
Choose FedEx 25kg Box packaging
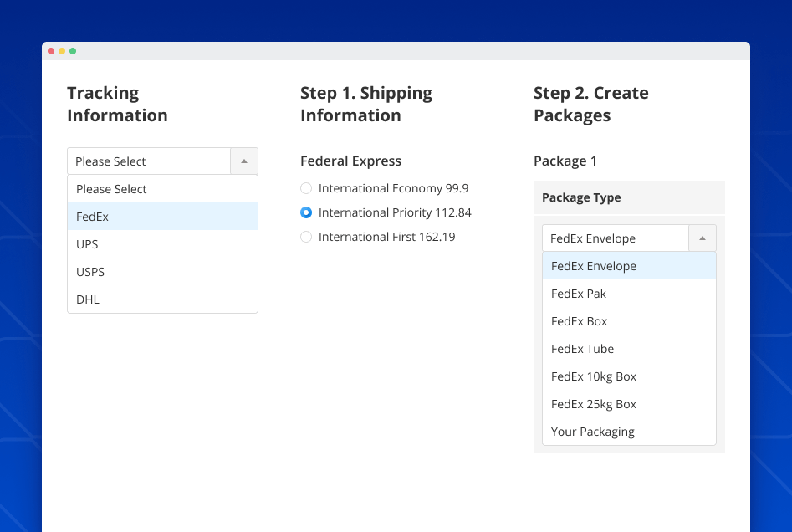tap(594, 403)
